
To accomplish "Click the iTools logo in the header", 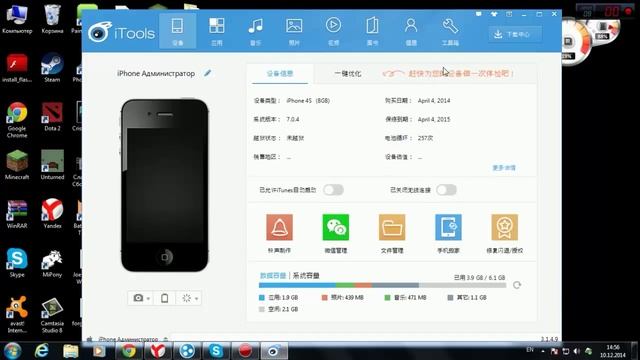I will coord(122,33).
